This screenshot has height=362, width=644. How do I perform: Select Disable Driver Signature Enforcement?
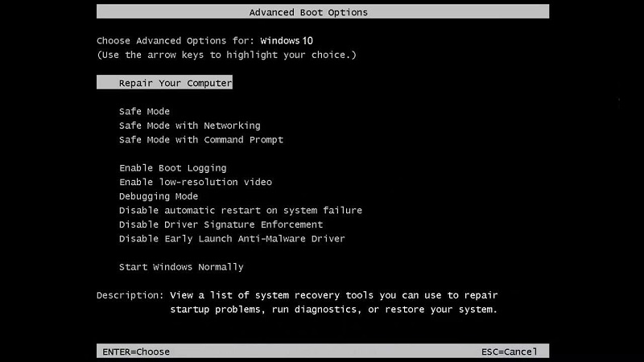(221, 224)
